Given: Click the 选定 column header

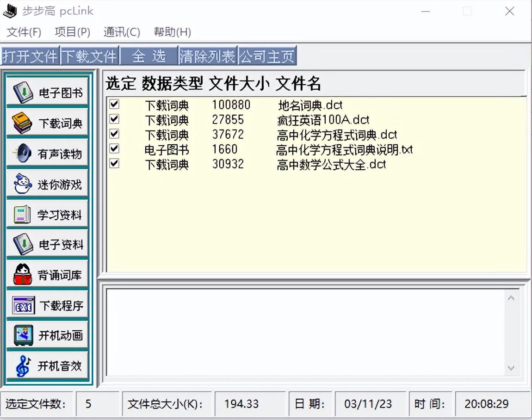Looking at the screenshot, I should [121, 83].
